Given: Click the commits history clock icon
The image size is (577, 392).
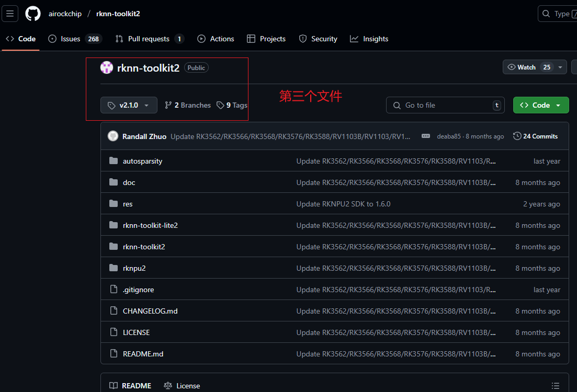Looking at the screenshot, I should [517, 136].
